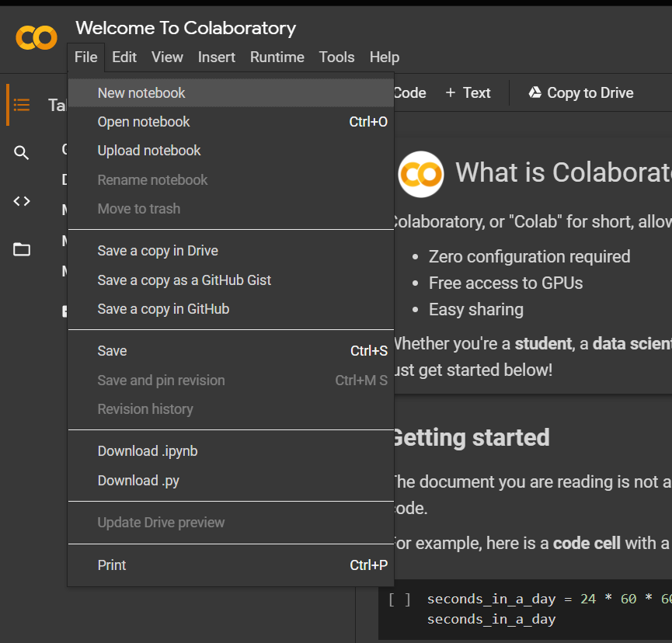
Task: Click the What is Colaboratory heading
Action: [x=563, y=172]
